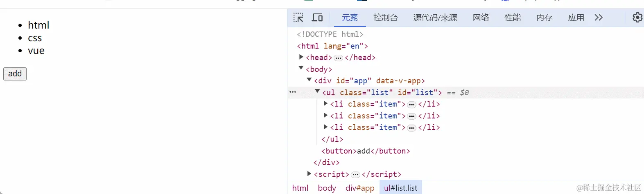644x194 pixels.
Task: Switch to the 控制台 tab
Action: [385, 18]
